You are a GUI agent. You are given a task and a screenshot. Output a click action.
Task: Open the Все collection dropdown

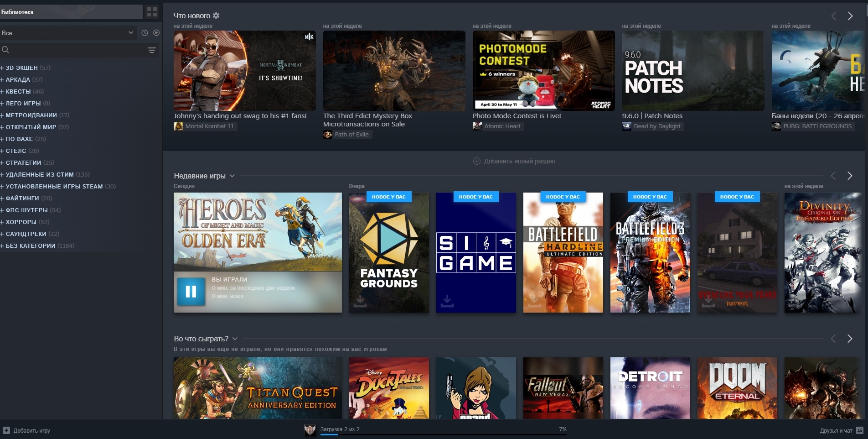pos(68,33)
